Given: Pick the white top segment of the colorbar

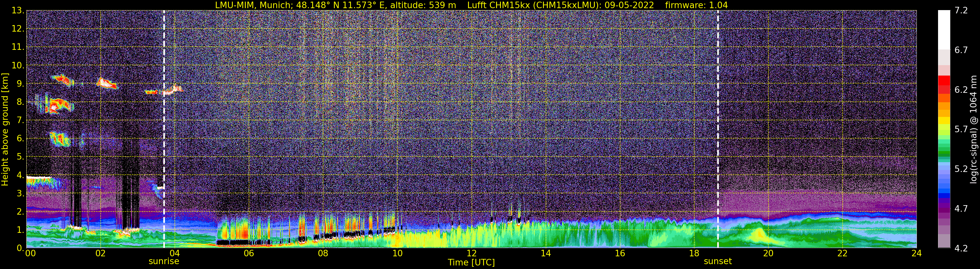Looking at the screenshot, I should point(944,30).
